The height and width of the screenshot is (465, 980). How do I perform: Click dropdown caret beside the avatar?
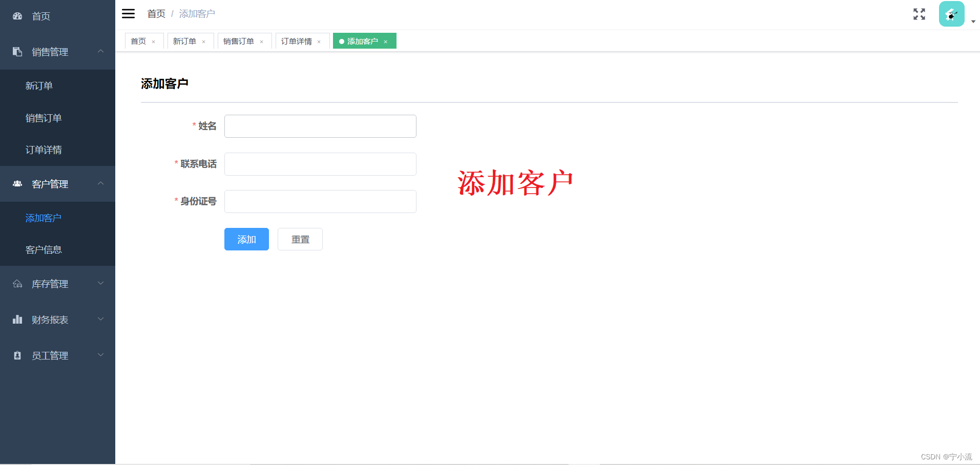point(973,22)
